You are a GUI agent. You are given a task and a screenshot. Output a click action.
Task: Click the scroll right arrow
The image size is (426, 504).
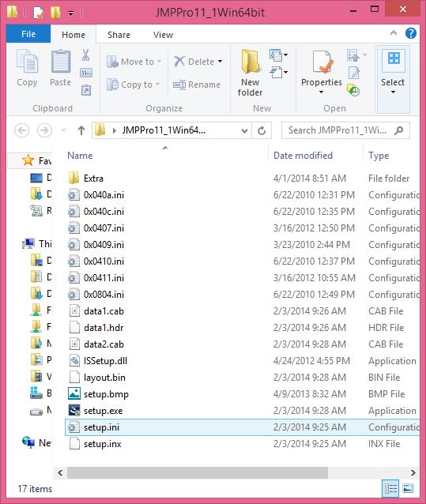(x=413, y=472)
